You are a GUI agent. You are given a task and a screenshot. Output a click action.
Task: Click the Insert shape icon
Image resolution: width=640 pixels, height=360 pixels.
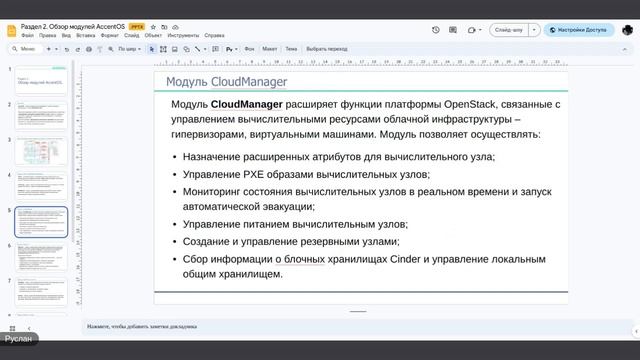click(x=186, y=49)
